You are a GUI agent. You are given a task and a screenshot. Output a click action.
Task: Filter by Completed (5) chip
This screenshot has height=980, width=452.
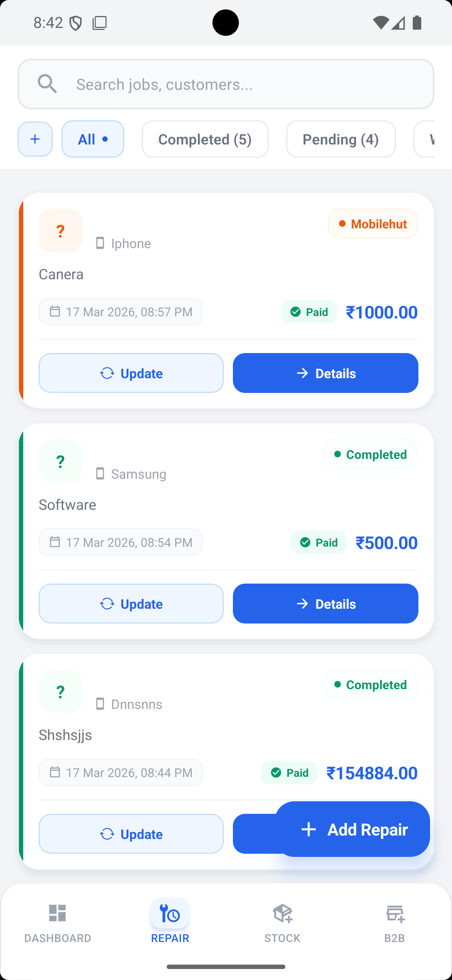(x=205, y=139)
